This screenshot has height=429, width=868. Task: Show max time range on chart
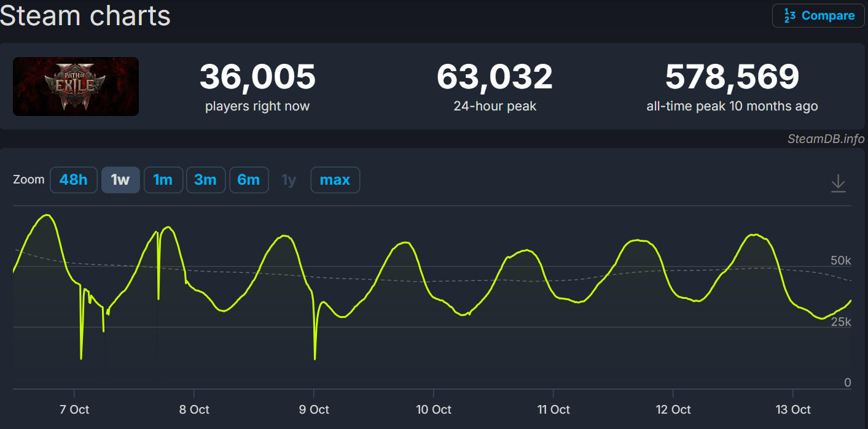click(x=335, y=180)
